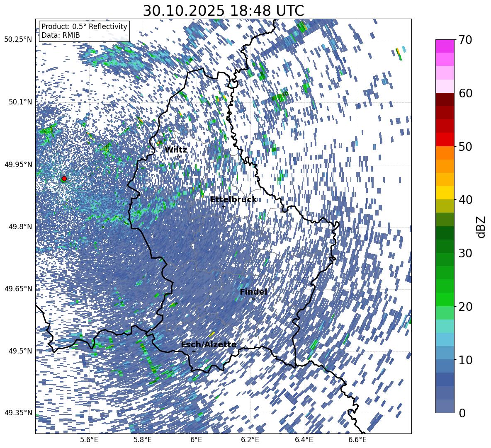
Task: Click the Wiltz location cross marker
Action: coord(178,156)
